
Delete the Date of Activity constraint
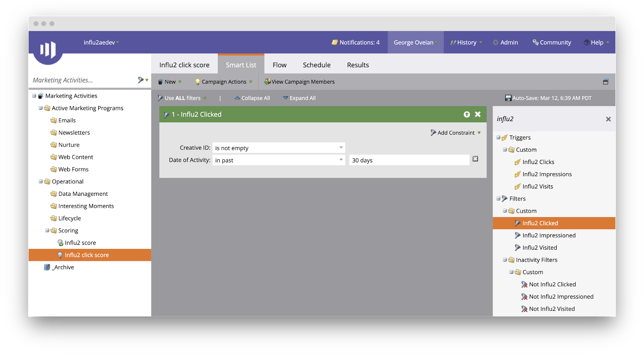click(475, 159)
